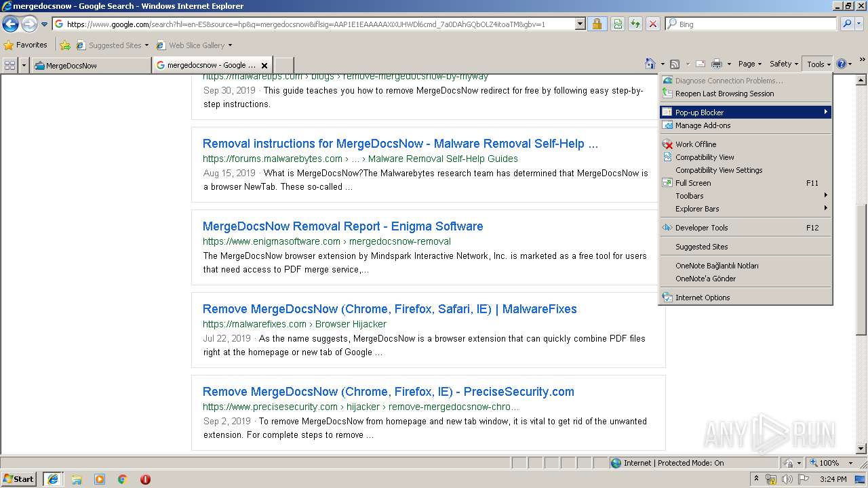Viewport: 868px width, 488px height.
Task: Expand the Toolbars submenu
Action: (746, 196)
